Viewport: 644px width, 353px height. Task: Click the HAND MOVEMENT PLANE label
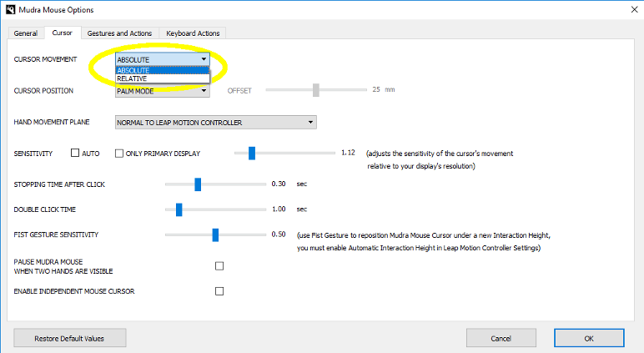52,122
